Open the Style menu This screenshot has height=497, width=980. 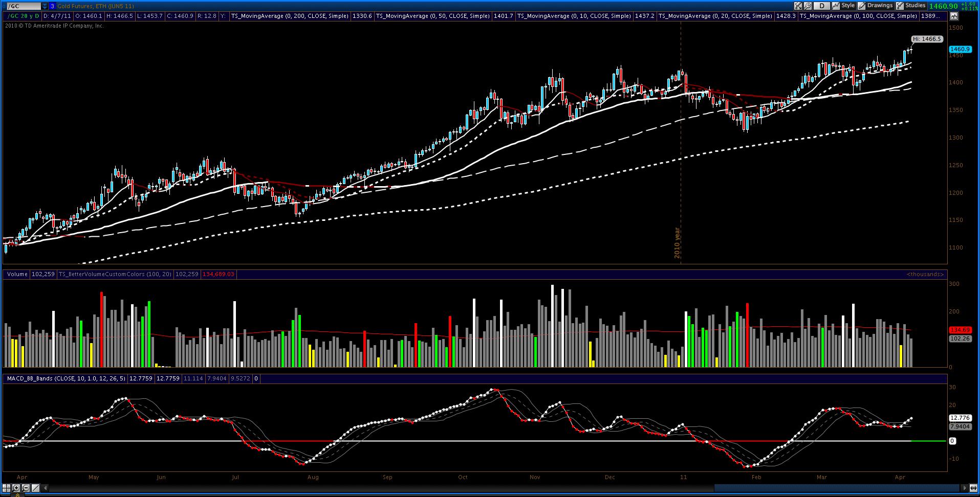click(x=844, y=6)
